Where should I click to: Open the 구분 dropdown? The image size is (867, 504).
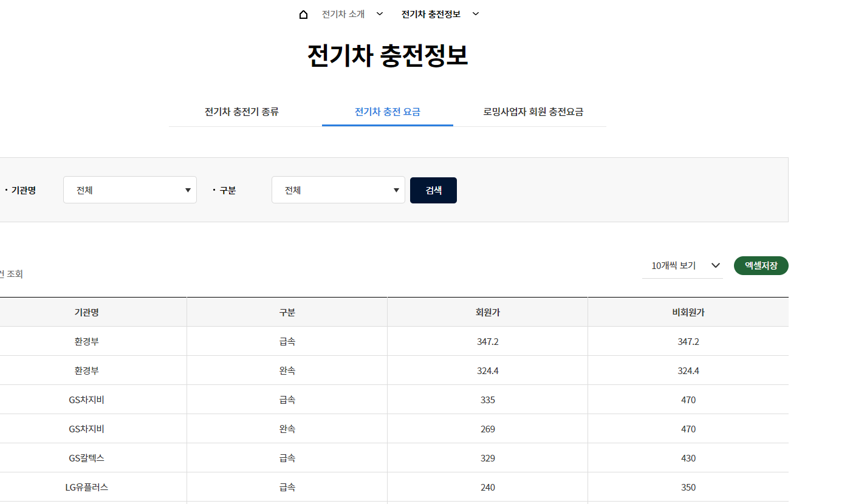tap(338, 190)
